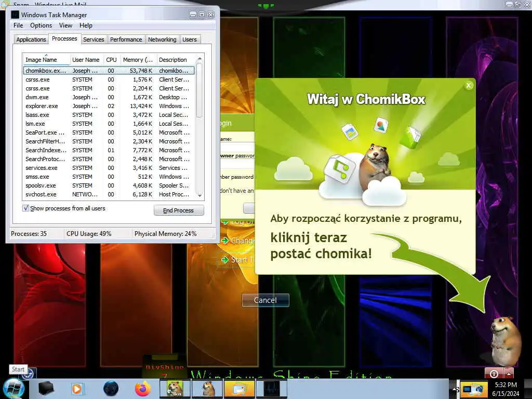Click the dark globe taskbar icon

[x=111, y=389]
